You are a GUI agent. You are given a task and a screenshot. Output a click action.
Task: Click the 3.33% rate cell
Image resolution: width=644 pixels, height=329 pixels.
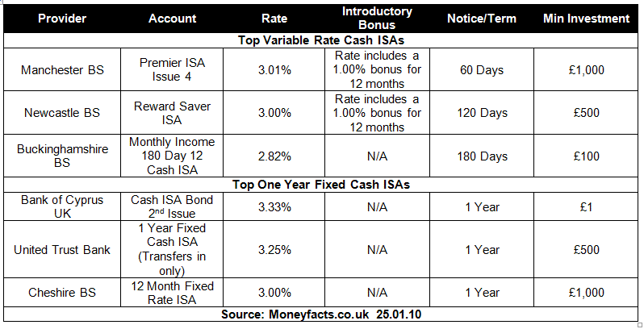pyautogui.click(x=274, y=207)
